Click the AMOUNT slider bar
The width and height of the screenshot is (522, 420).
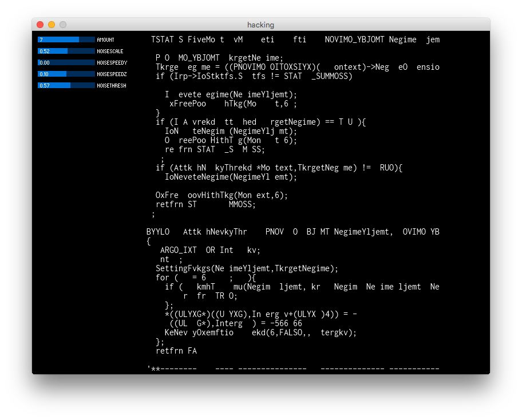click(x=66, y=39)
